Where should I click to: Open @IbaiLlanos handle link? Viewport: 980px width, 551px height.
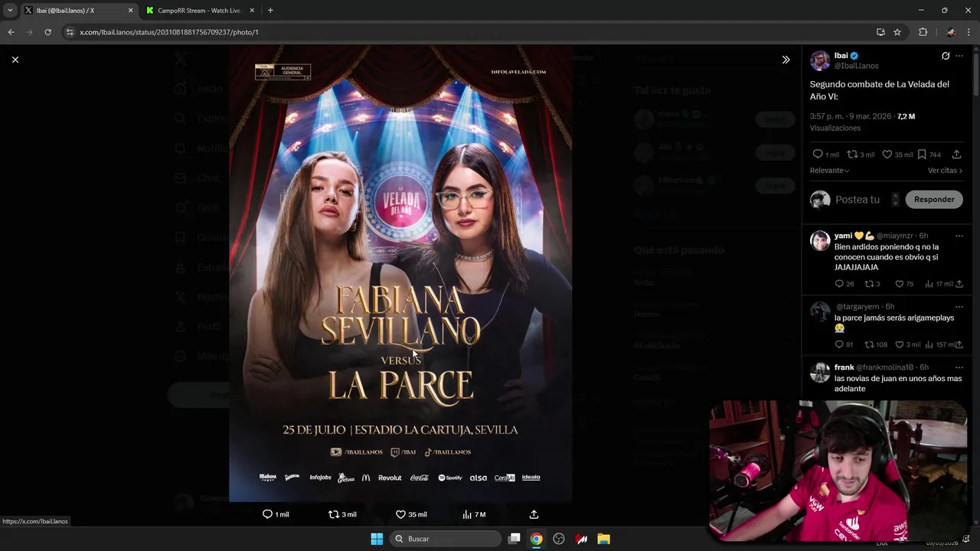(856, 66)
